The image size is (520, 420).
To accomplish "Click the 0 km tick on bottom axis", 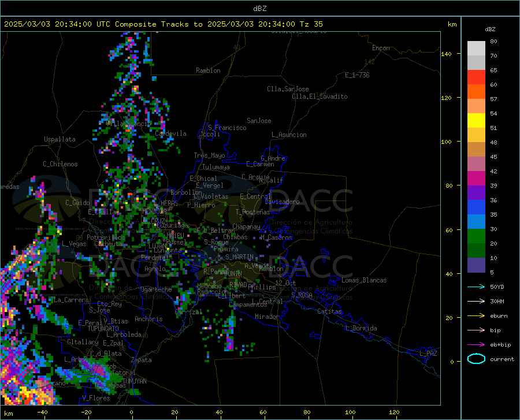I will (132, 412).
